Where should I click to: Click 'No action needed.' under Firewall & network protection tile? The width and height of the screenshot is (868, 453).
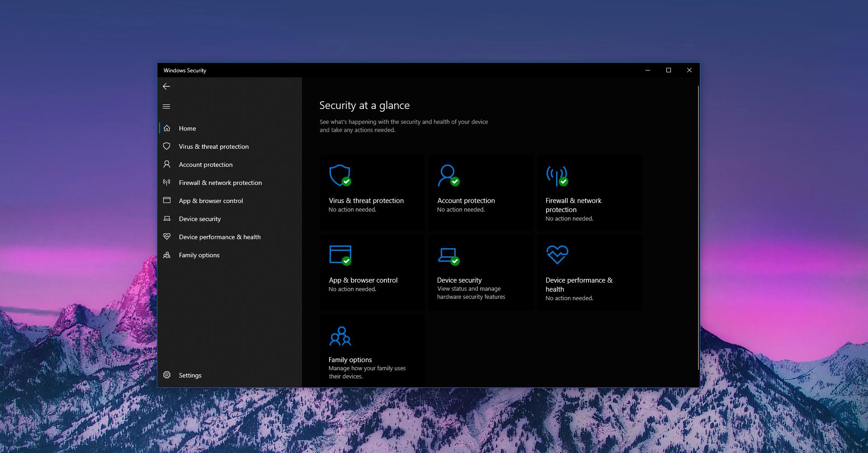(569, 219)
